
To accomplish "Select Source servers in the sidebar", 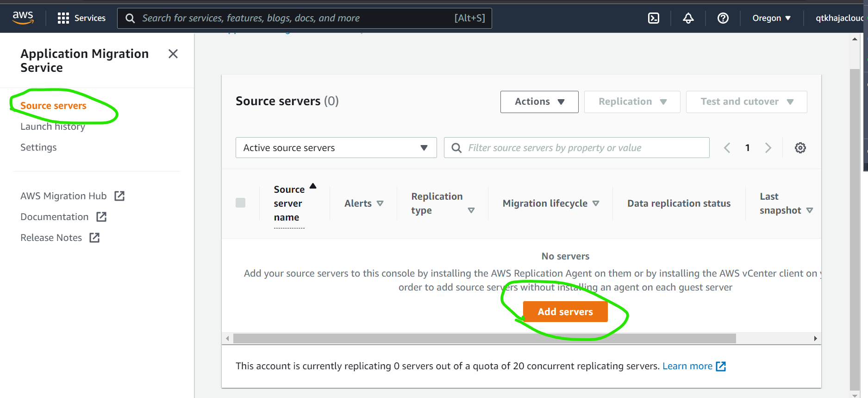I will coord(53,106).
